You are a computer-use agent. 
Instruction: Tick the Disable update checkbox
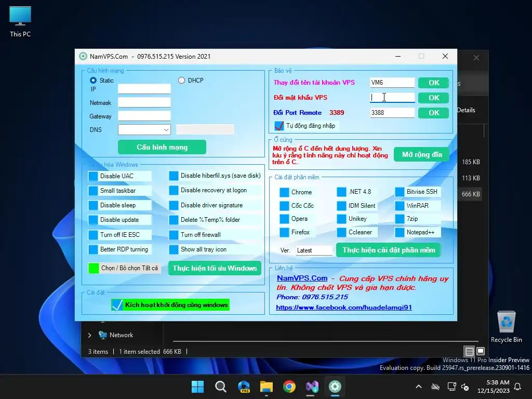point(93,220)
